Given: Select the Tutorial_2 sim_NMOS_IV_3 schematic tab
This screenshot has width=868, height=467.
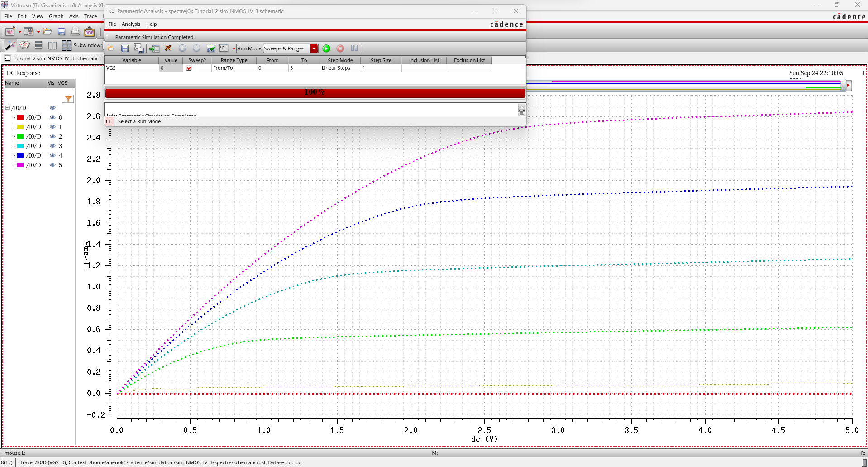Looking at the screenshot, I should point(52,58).
